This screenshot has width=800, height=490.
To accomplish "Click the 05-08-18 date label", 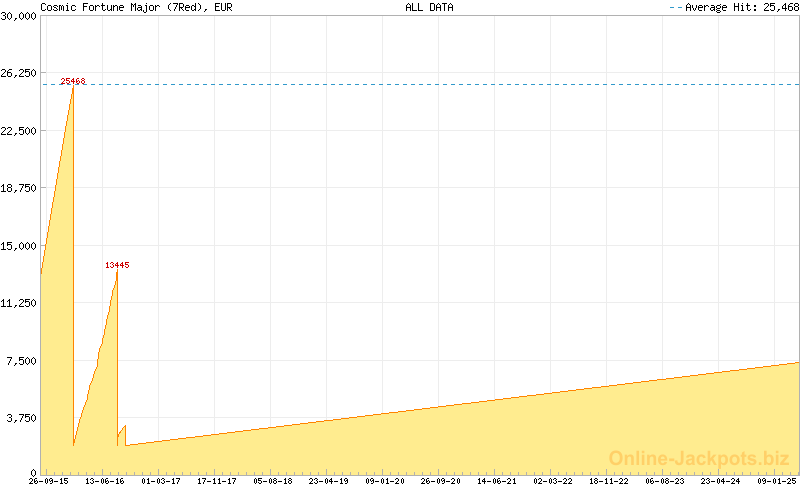I will tap(273, 481).
